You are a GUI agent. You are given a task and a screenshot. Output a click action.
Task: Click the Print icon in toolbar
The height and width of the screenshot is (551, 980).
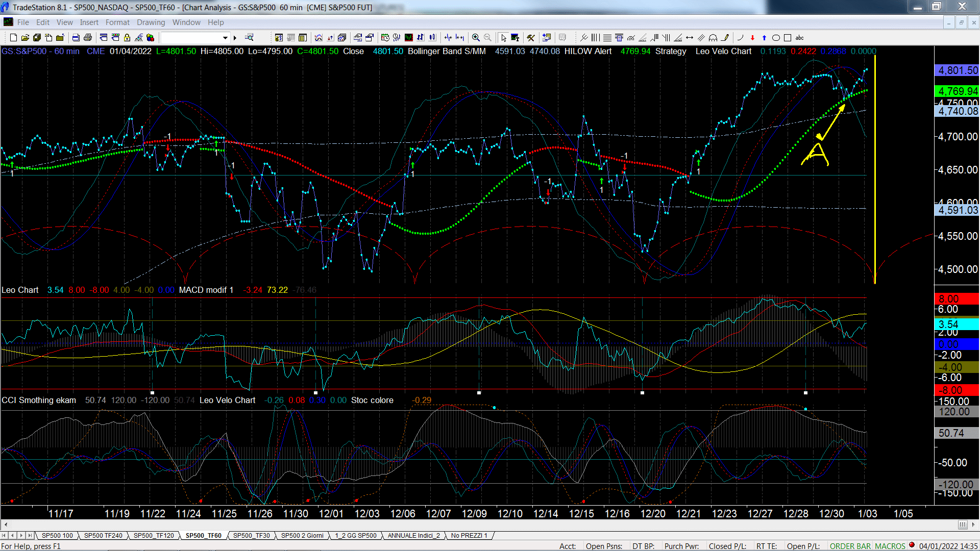(88, 38)
